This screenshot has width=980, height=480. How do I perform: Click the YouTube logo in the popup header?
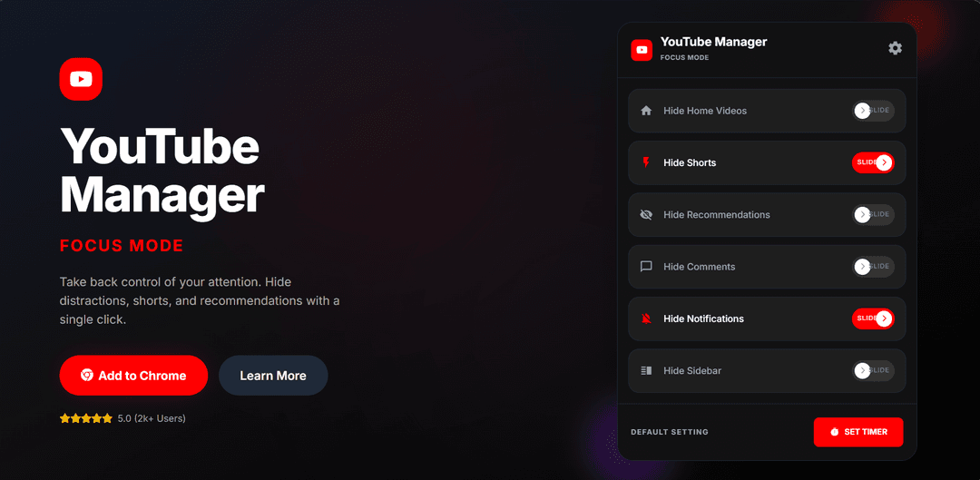(642, 50)
